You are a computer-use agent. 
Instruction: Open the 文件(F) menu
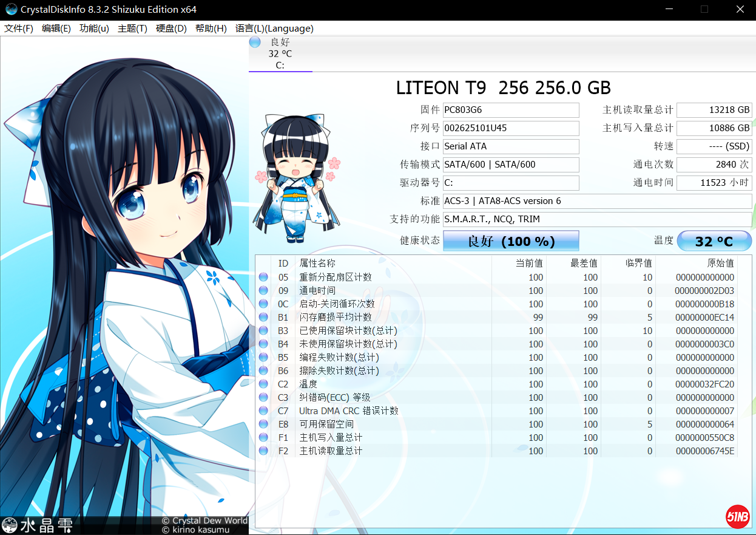click(19, 29)
